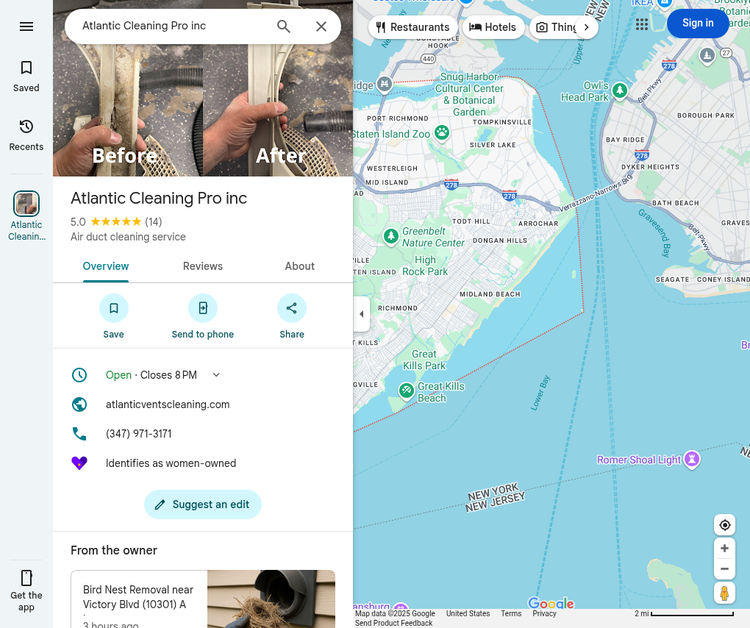Screen dimensions: 750x628
Task: Show your location on map
Action: point(725,525)
